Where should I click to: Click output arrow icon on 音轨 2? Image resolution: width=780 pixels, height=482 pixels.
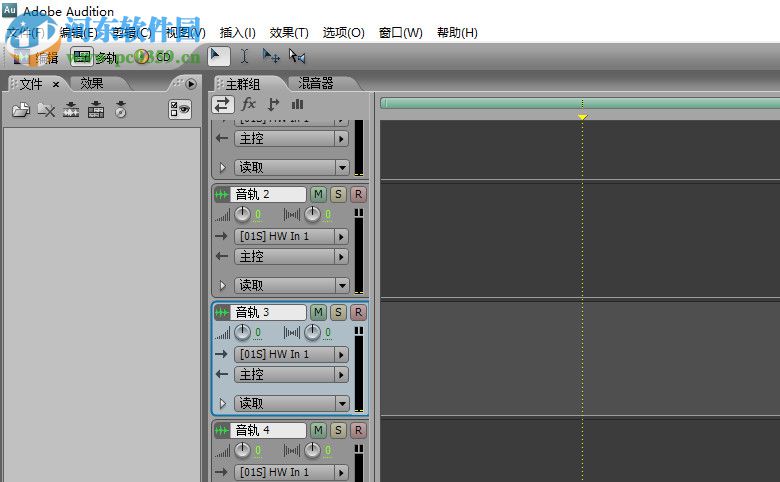(222, 256)
